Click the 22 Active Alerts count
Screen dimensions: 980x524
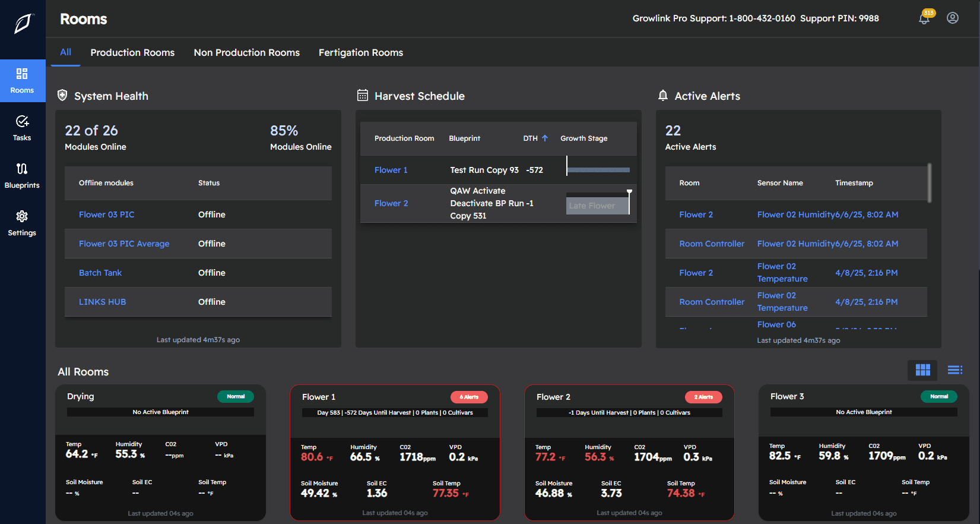[x=673, y=131]
